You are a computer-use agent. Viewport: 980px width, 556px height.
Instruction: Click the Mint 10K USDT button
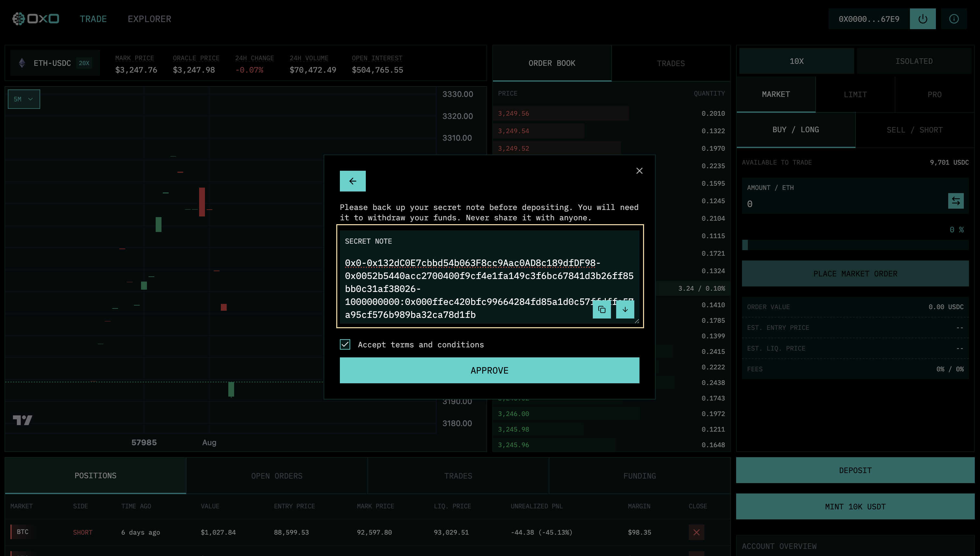(x=855, y=506)
